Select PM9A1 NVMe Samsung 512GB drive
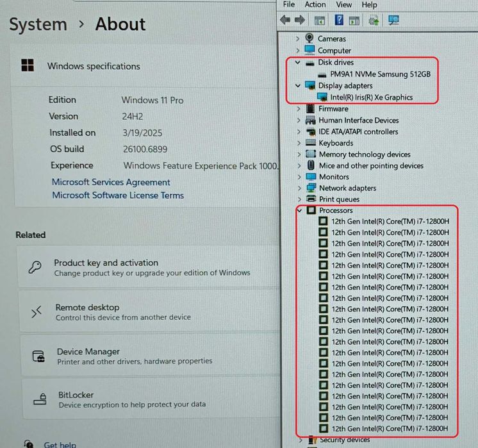The image size is (478, 448). point(380,74)
